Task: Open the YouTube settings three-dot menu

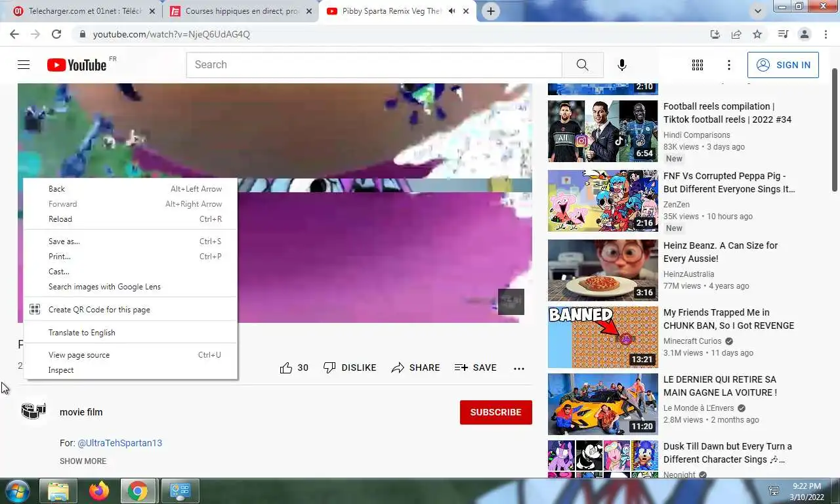Action: [x=728, y=65]
